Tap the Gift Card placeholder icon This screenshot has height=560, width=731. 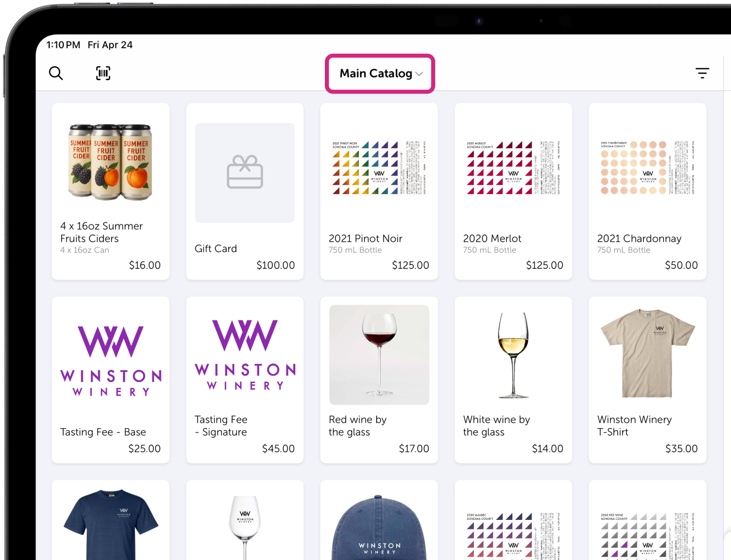(x=245, y=172)
